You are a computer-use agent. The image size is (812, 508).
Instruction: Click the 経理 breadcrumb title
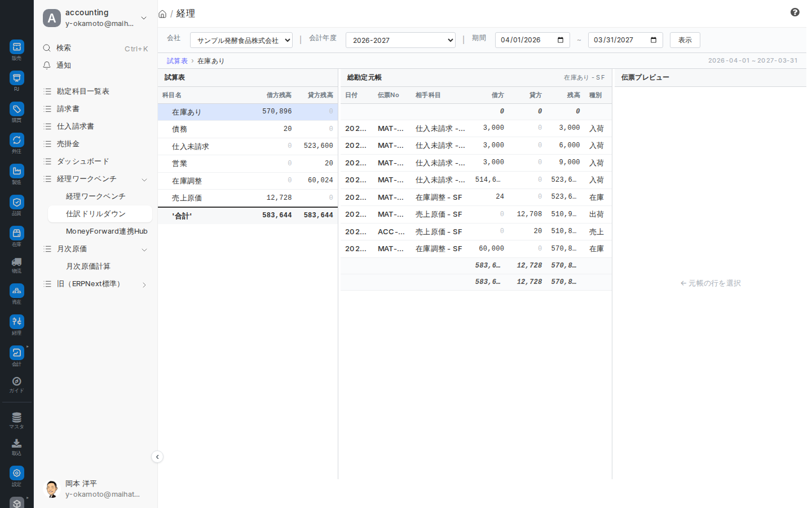point(186,14)
